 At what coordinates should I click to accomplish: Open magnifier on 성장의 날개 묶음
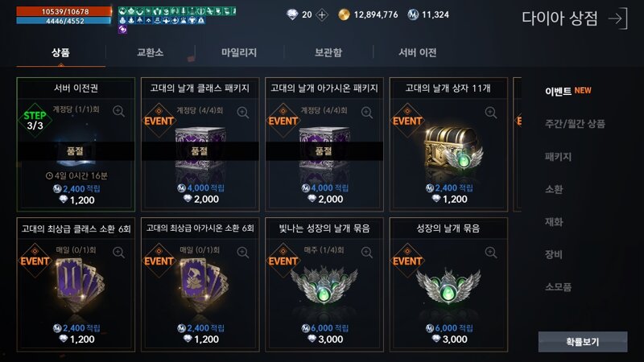[491, 253]
